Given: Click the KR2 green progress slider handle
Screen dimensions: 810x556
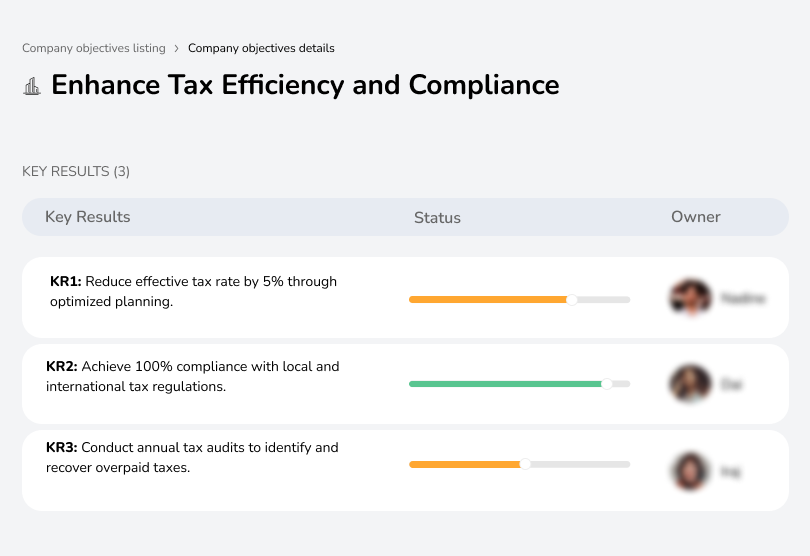Looking at the screenshot, I should coord(606,384).
